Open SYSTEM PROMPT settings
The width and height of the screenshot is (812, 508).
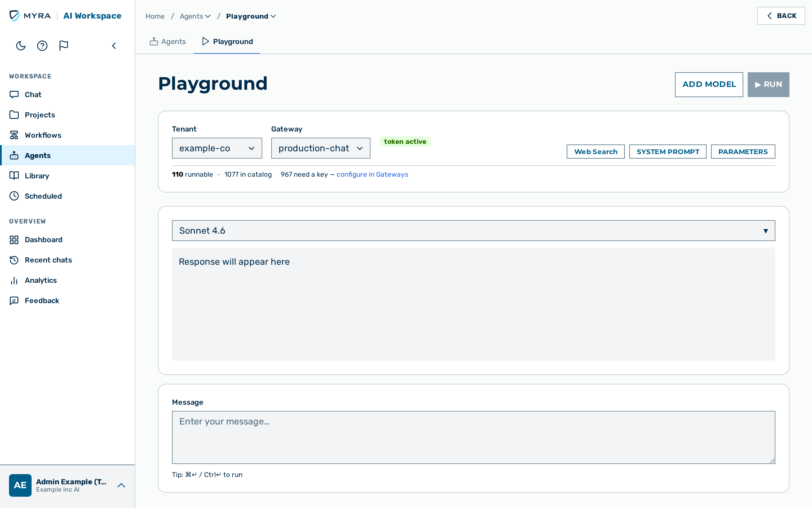(668, 152)
